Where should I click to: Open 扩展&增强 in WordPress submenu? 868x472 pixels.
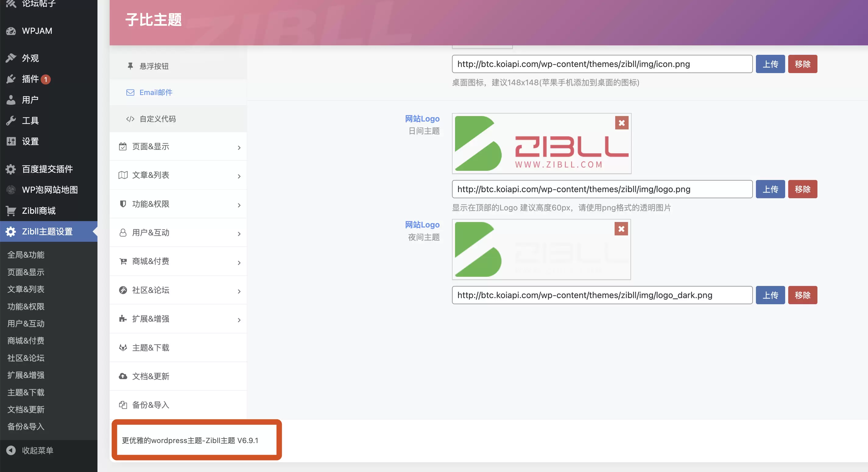click(x=26, y=375)
